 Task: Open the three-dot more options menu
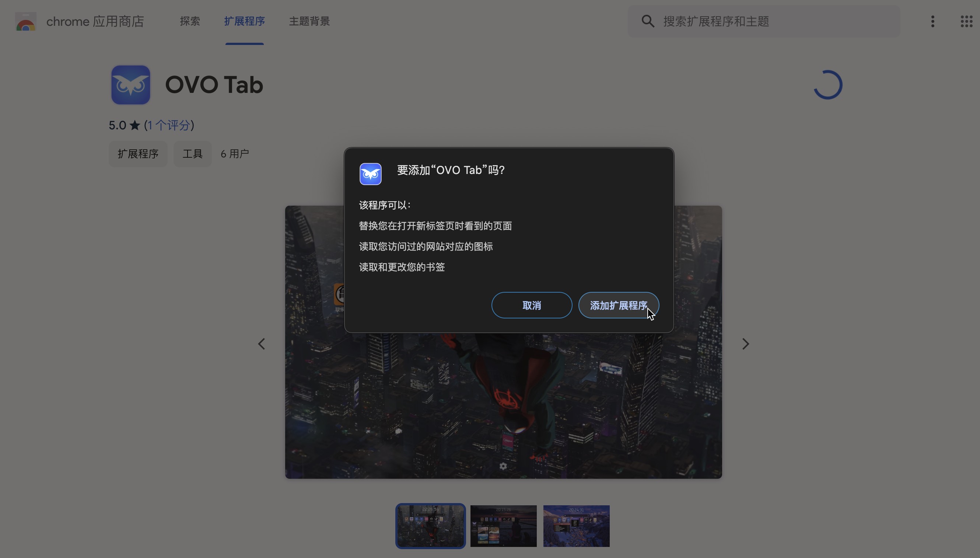point(932,21)
